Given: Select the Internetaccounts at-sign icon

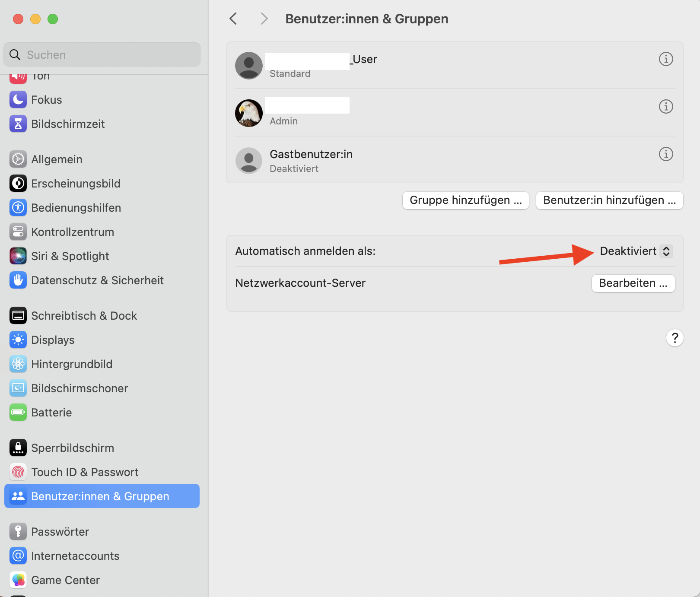Looking at the screenshot, I should pos(18,556).
